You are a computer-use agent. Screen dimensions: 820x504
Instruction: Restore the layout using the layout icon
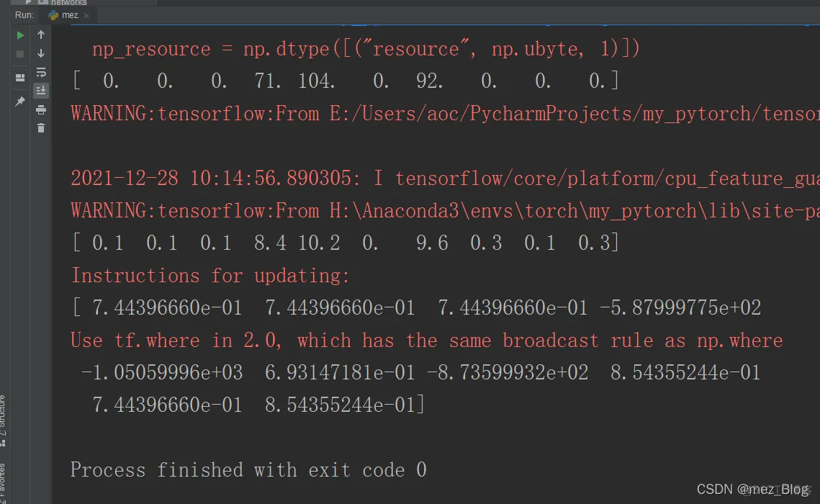tap(20, 78)
